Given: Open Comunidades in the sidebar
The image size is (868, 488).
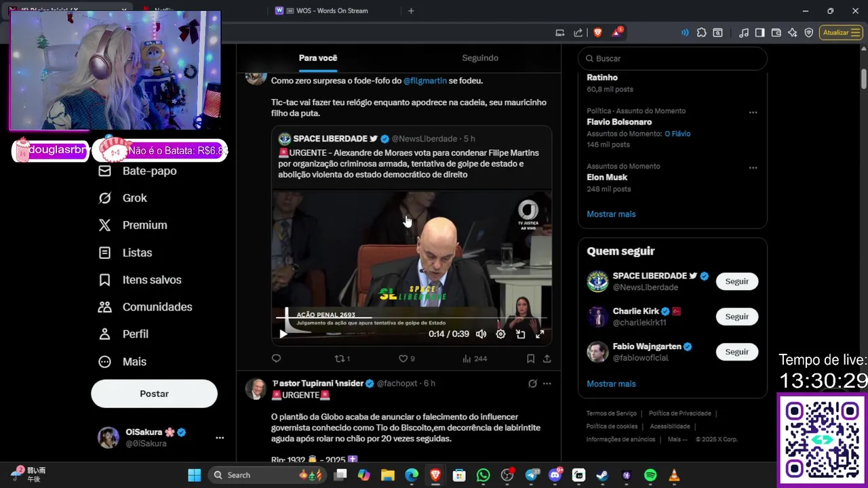Looking at the screenshot, I should point(145,307).
